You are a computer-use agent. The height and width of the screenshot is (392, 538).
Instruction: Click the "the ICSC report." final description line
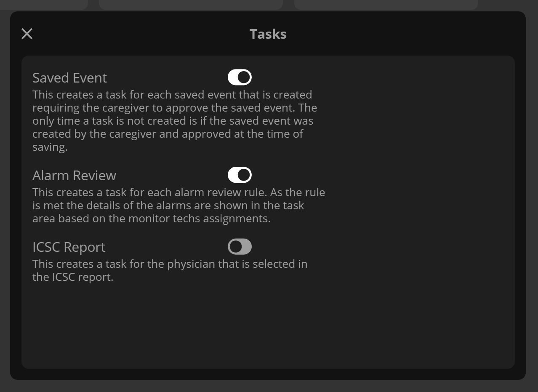(73, 277)
